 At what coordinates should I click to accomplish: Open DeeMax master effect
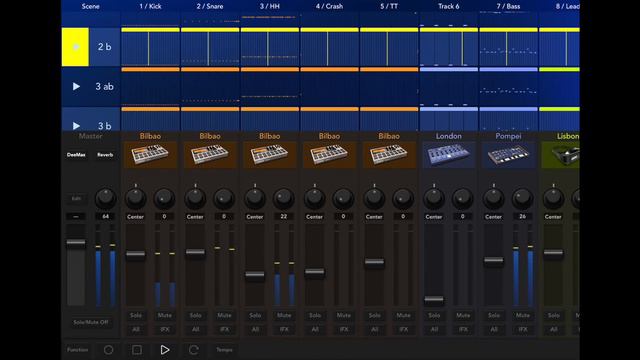tap(76, 155)
